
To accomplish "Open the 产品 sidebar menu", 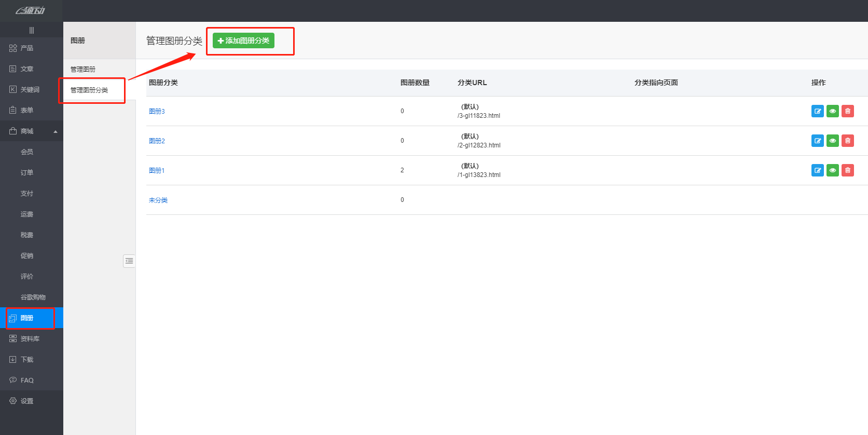I will click(x=26, y=48).
